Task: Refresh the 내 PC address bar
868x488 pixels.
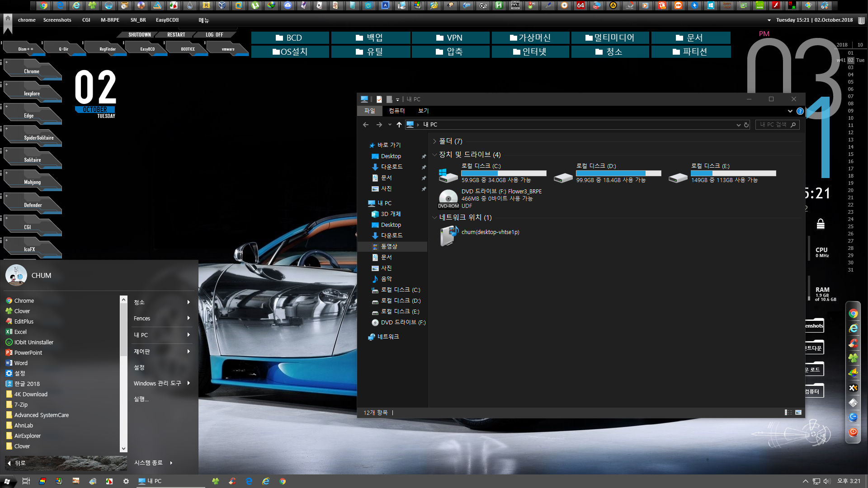Action: click(x=746, y=125)
